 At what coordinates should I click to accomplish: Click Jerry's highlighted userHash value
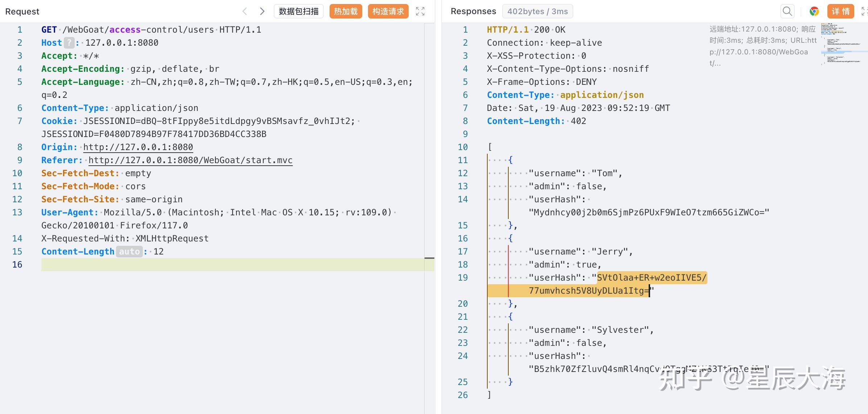[x=651, y=278]
